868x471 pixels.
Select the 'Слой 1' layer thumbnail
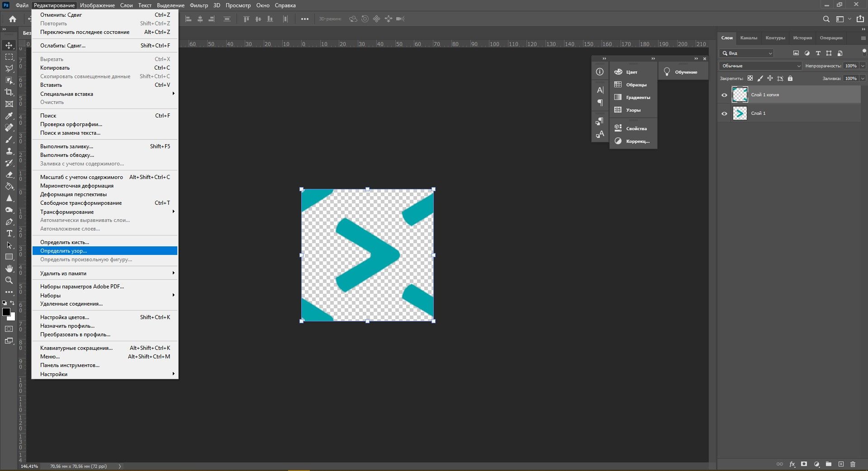(x=740, y=113)
